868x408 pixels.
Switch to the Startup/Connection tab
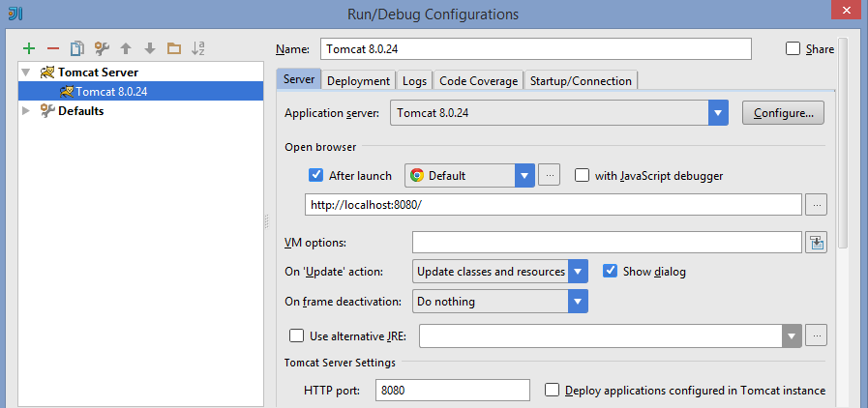click(x=581, y=80)
